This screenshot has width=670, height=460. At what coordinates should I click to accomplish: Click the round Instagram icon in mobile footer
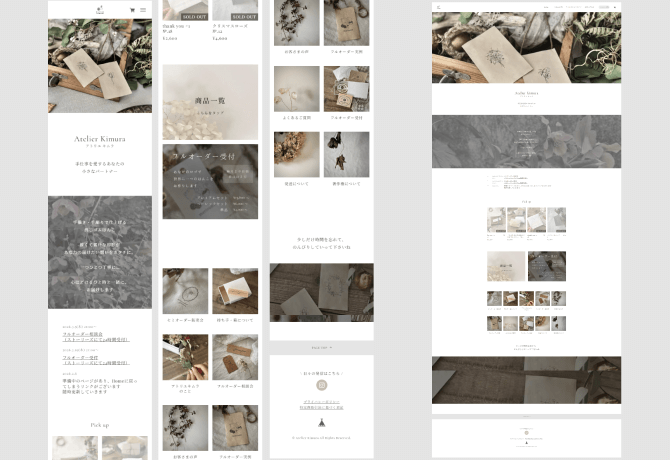point(322,385)
